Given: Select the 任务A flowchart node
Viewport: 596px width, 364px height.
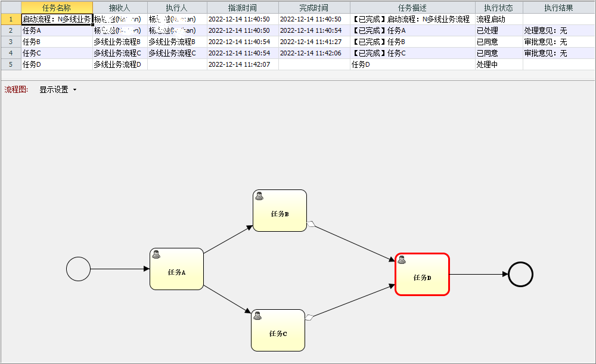Looking at the screenshot, I should (177, 269).
